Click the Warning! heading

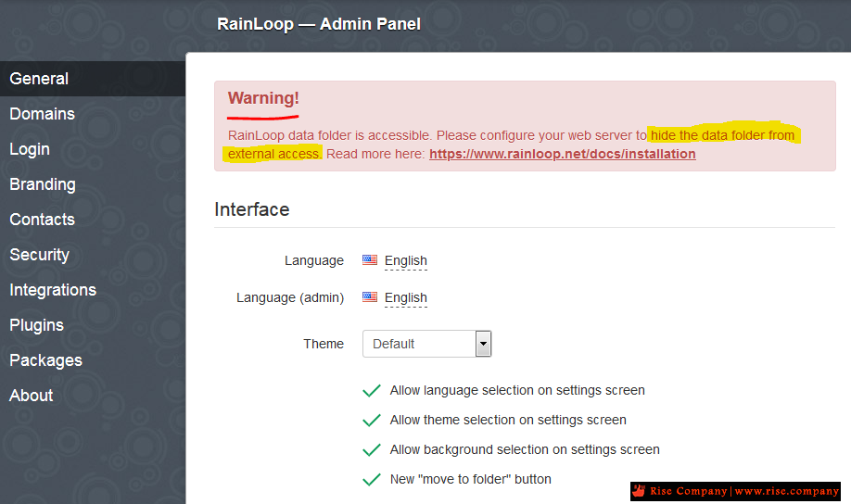click(263, 98)
